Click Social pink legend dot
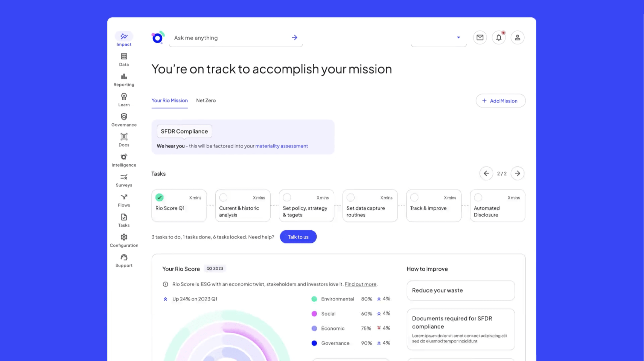The height and width of the screenshot is (361, 644). coord(314,314)
